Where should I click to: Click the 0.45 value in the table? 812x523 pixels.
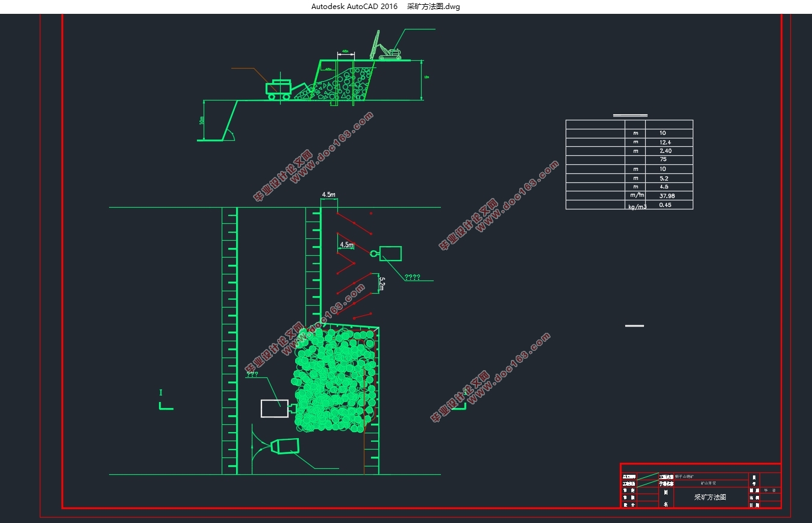click(666, 205)
